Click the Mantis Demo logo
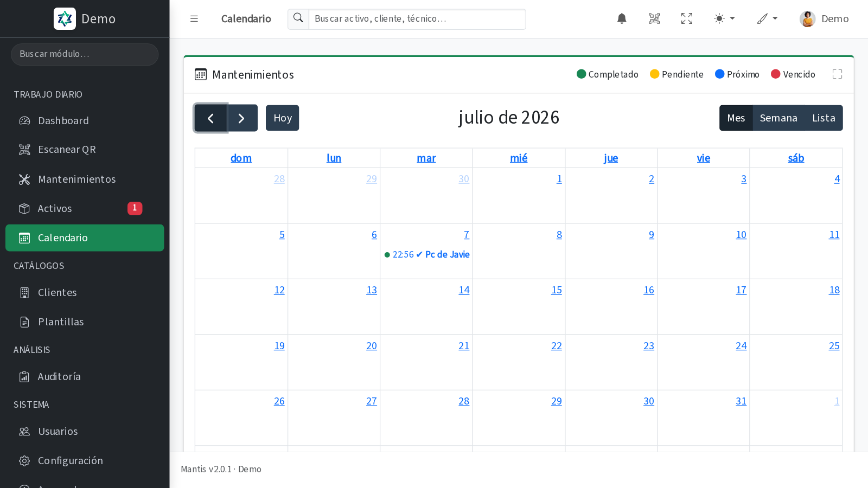The height and width of the screenshot is (488, 868). (85, 18)
